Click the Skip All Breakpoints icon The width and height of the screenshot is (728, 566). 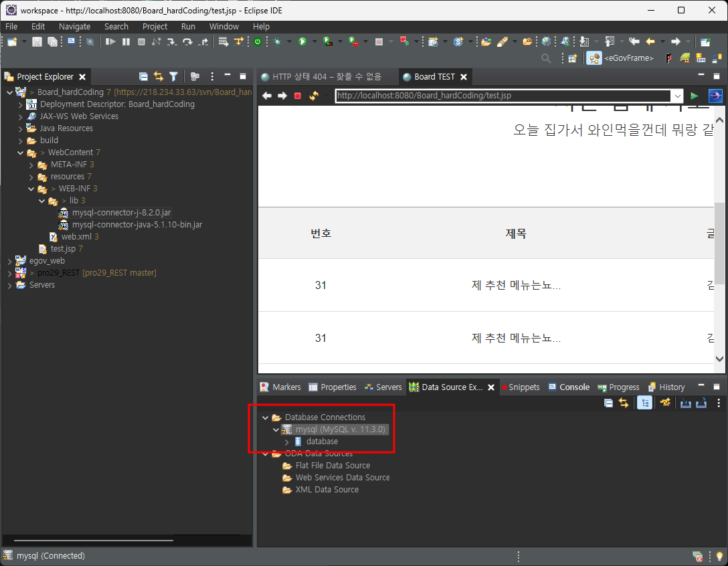(x=90, y=41)
